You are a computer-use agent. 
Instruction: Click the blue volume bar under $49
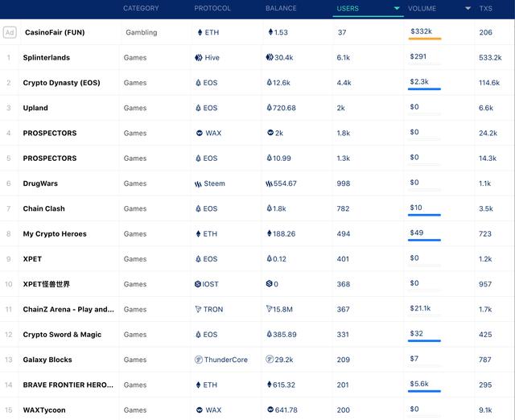coord(424,240)
